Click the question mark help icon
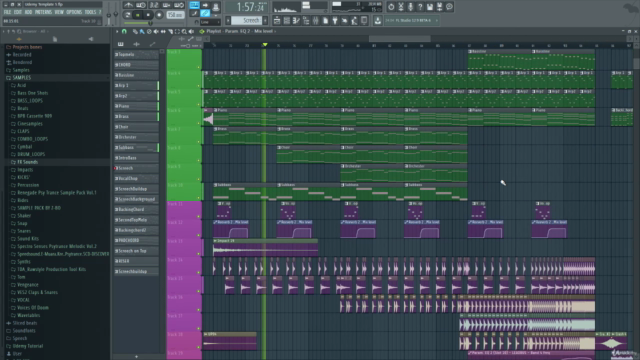Screen dimensions: 640x360 420,7
